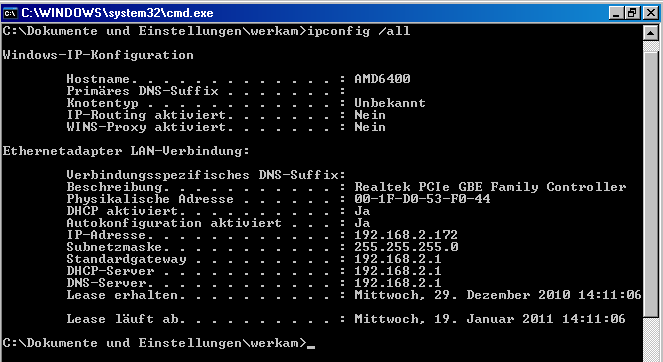The image size is (663, 362).
Task: Click the Realtek PCIe GBE Family Controller text
Action: (x=490, y=187)
